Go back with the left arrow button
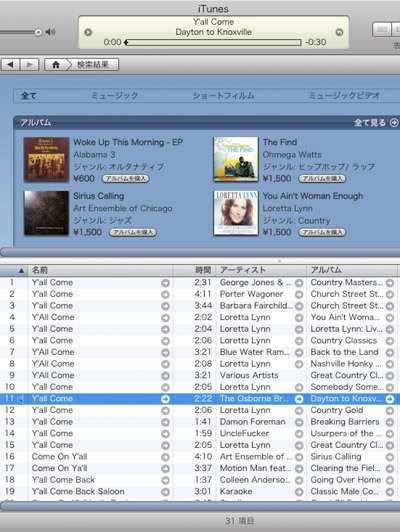Viewport: 400px width, 532px height. [11, 64]
